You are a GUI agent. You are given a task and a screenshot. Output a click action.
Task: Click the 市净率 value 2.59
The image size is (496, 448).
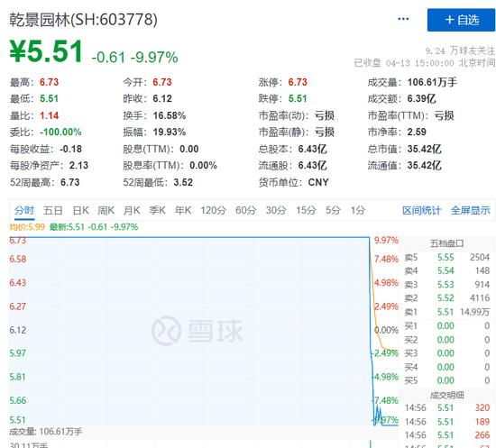pyautogui.click(x=417, y=132)
